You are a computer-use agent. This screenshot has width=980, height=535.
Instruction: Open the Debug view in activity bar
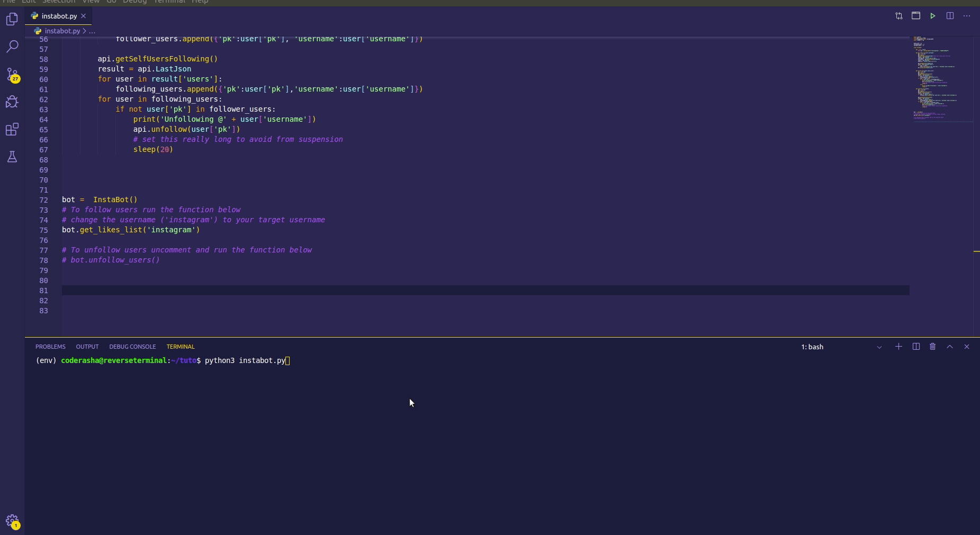coord(12,102)
